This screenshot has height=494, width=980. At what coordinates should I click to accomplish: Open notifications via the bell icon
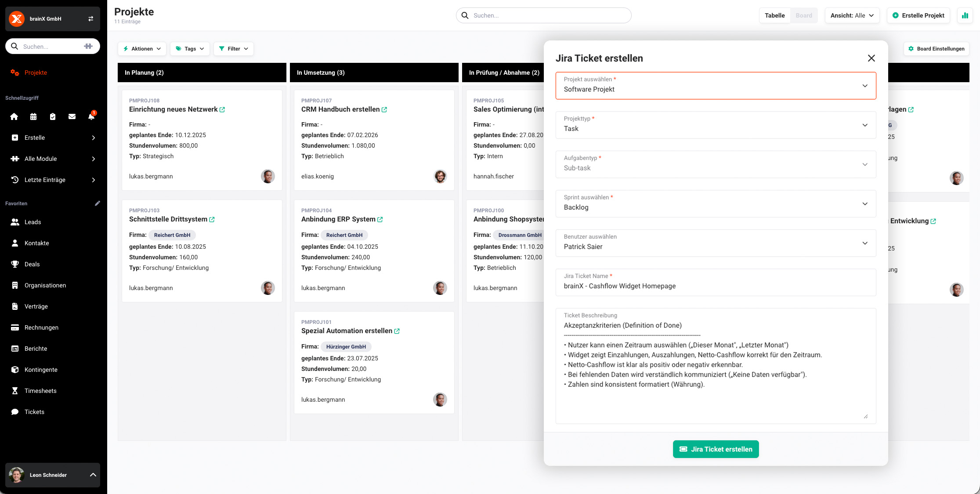pos(90,116)
